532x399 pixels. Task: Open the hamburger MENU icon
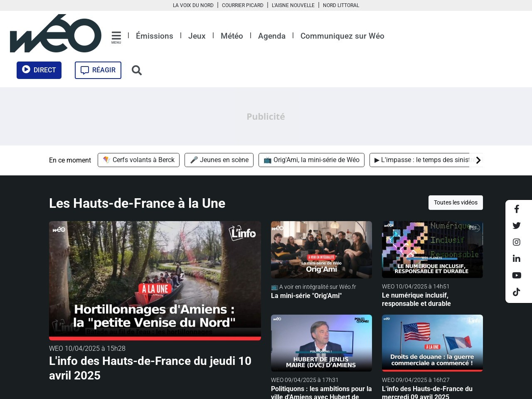pos(116,37)
